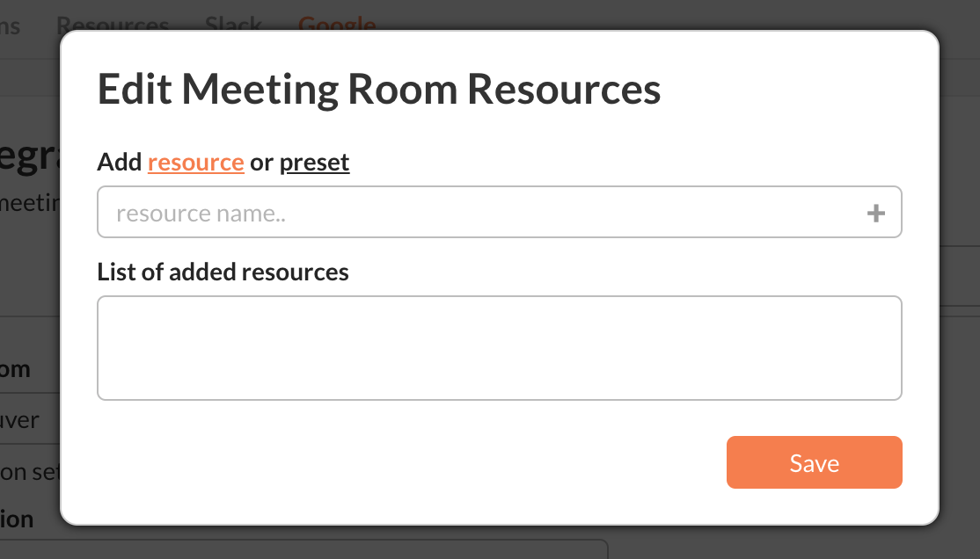
Task: Click the word "or" between the links
Action: (x=261, y=163)
